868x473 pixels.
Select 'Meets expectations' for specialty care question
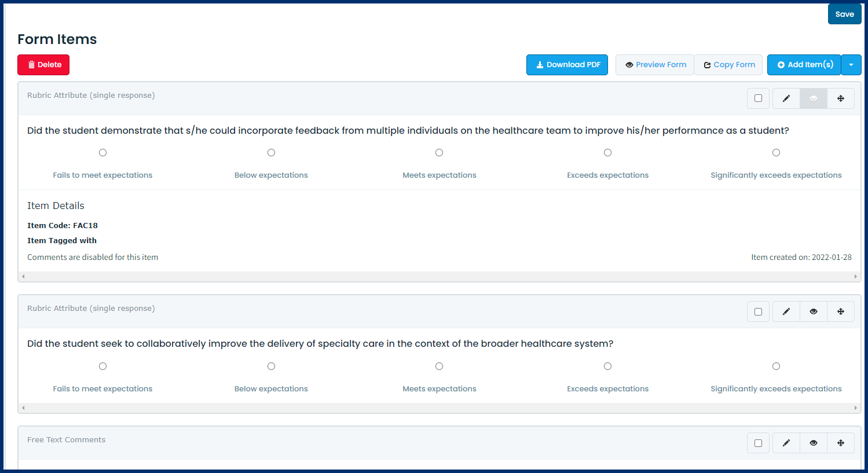440,366
